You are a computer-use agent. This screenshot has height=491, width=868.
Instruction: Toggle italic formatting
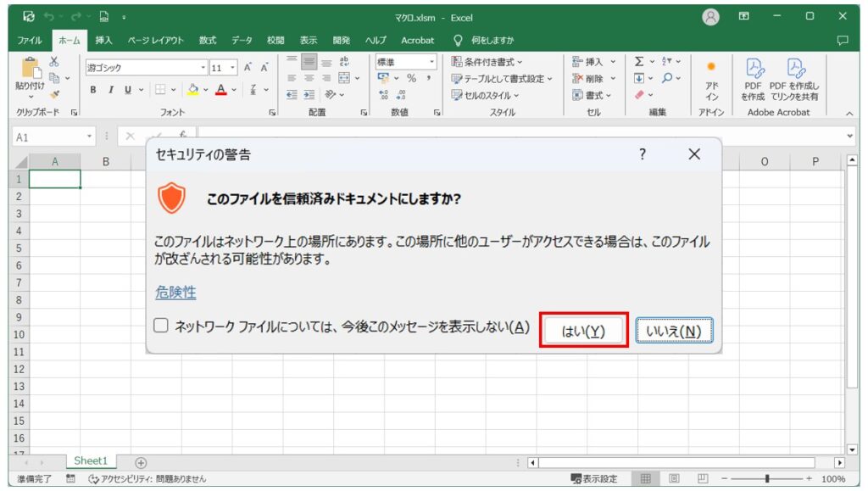(x=111, y=90)
